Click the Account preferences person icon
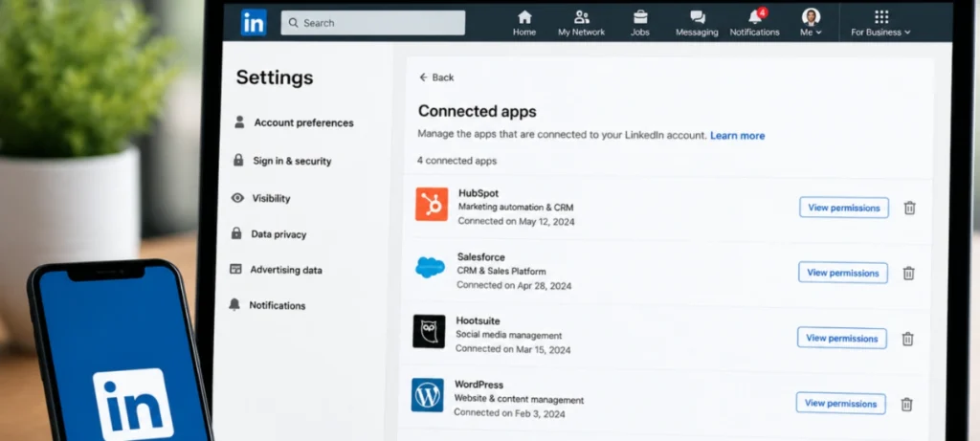 point(239,121)
